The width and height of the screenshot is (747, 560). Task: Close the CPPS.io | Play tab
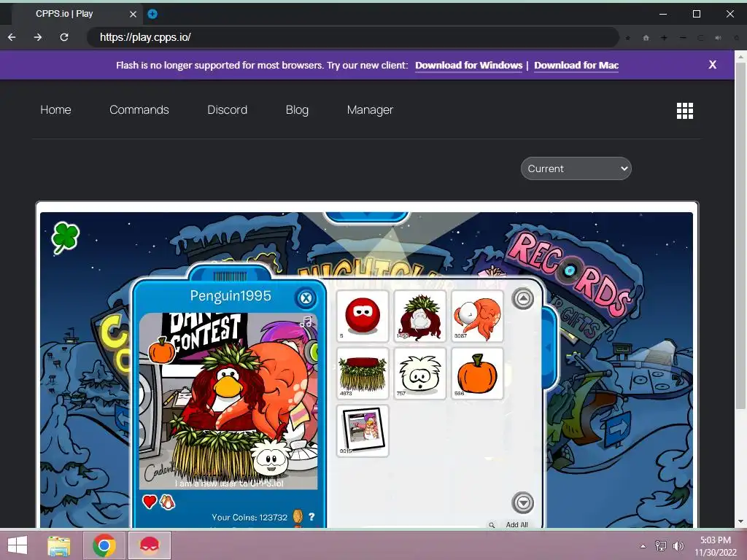click(x=133, y=14)
